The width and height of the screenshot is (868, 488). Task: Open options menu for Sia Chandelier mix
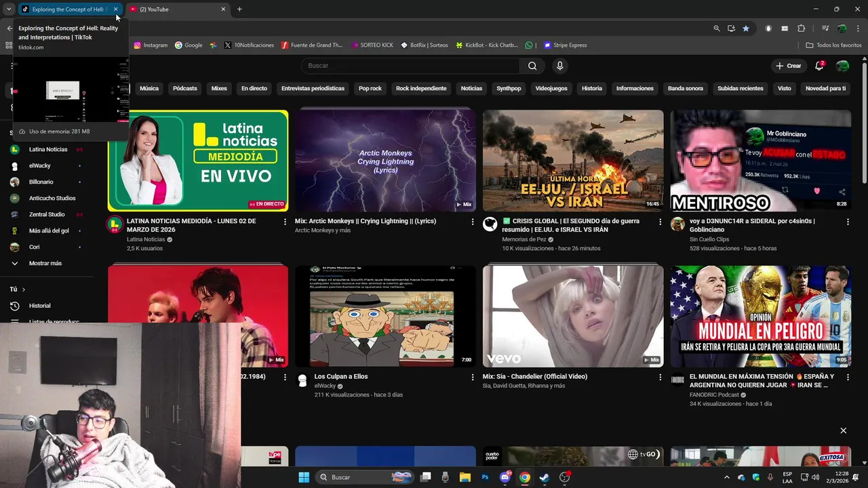coord(660,377)
